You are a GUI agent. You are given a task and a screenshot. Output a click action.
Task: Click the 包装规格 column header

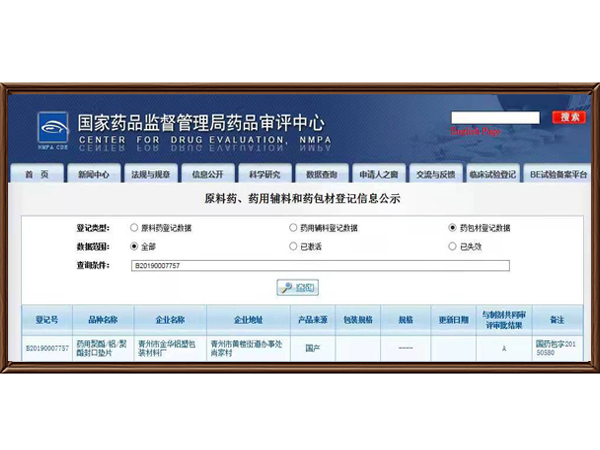(x=358, y=320)
